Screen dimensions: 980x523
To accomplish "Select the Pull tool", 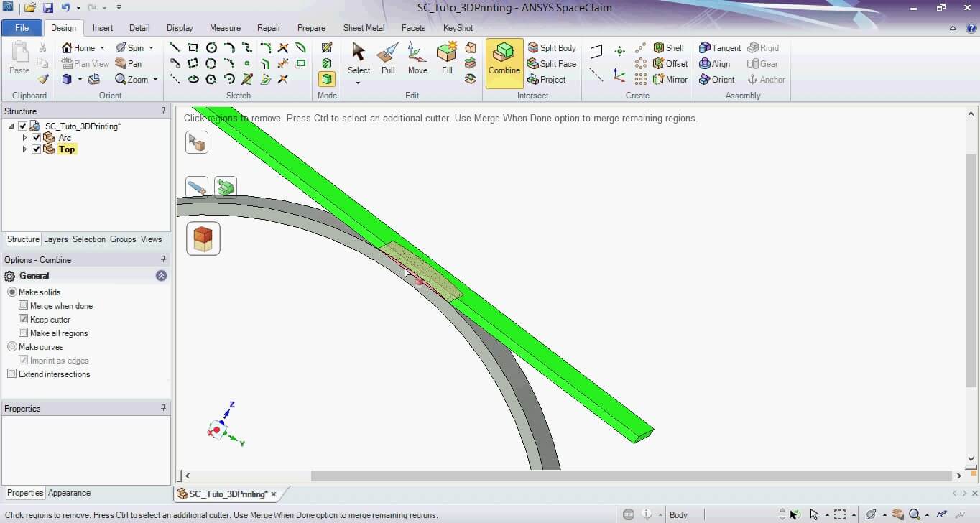I will [x=388, y=57].
